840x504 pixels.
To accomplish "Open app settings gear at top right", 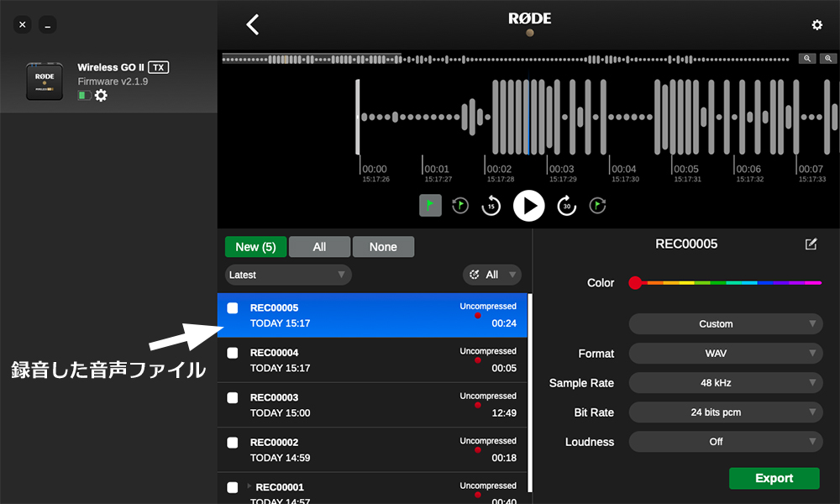I will point(817,24).
